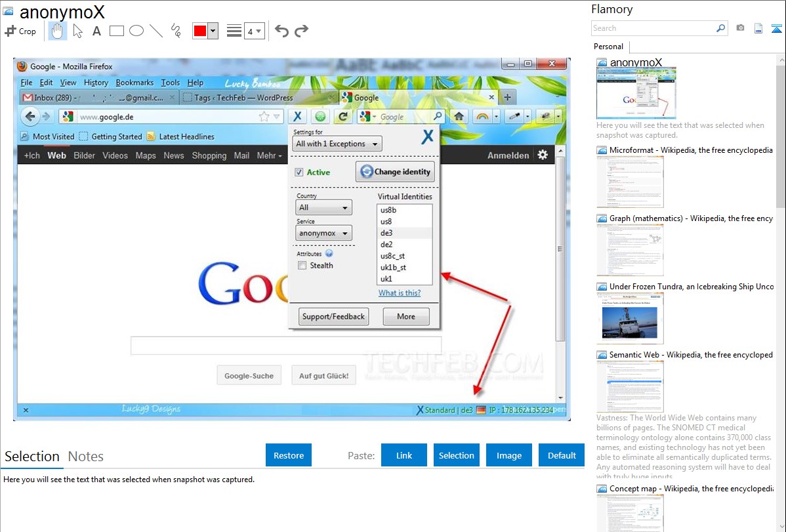The height and width of the screenshot is (532, 786).
Task: Click the anonymoX X icon in Firefox toolbar
Action: (x=297, y=116)
